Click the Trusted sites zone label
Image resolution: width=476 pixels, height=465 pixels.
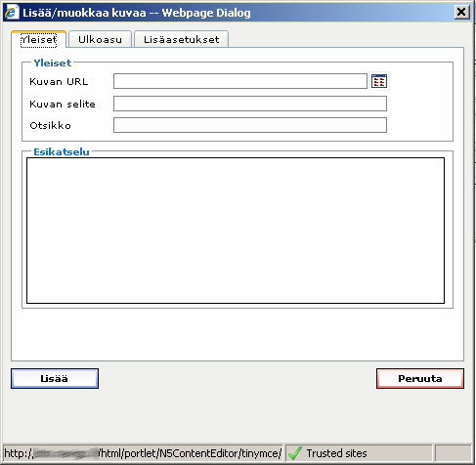336,453
